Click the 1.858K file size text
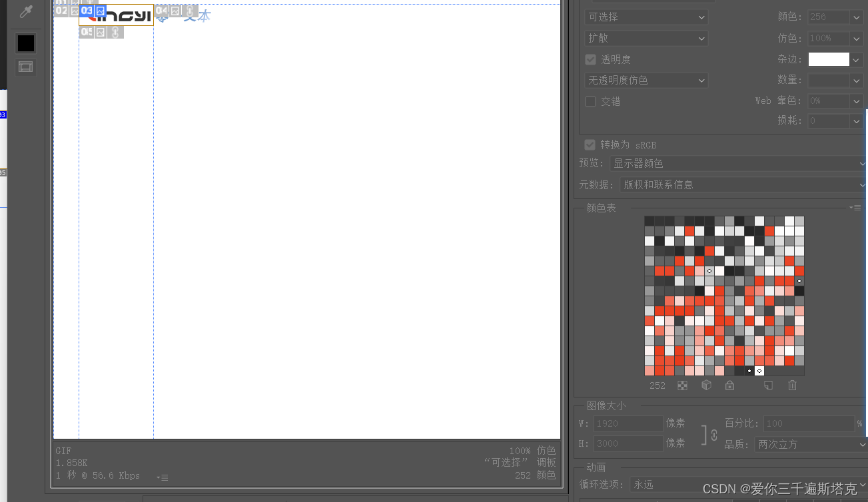The image size is (868, 502). click(x=71, y=463)
